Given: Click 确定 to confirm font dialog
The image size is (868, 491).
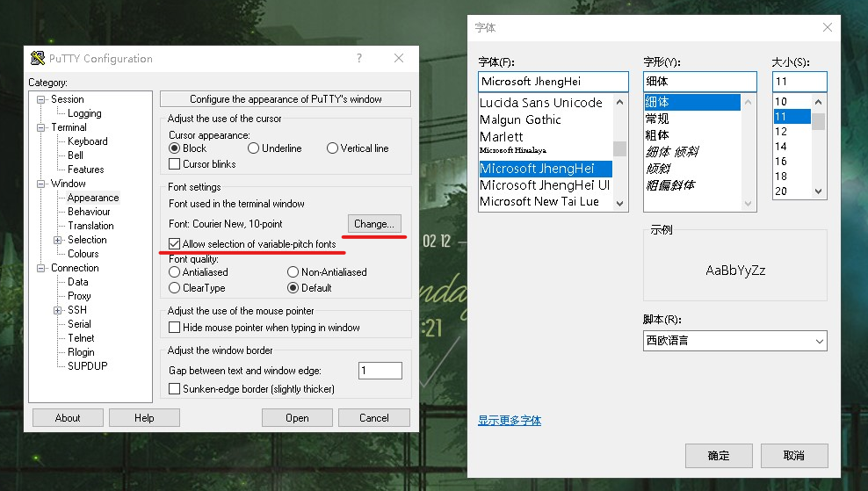Looking at the screenshot, I should (x=719, y=456).
